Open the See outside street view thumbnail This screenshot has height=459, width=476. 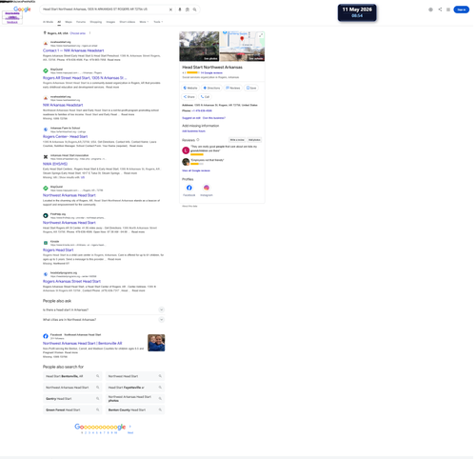[242, 54]
